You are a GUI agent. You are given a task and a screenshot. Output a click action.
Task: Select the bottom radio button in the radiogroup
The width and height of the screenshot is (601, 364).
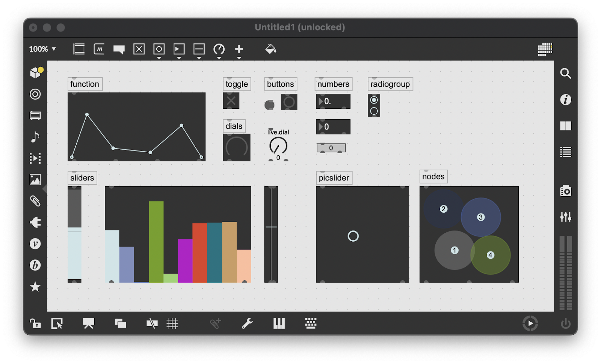[x=374, y=110]
